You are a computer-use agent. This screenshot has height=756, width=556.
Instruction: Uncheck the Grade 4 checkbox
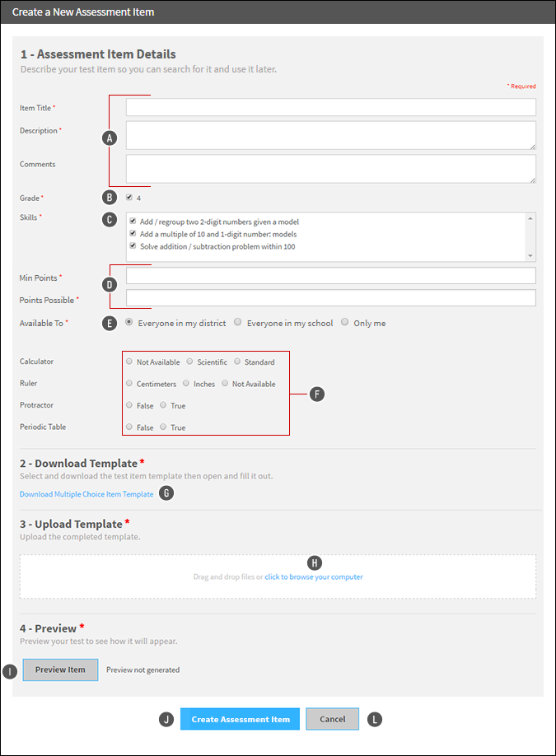click(x=129, y=197)
